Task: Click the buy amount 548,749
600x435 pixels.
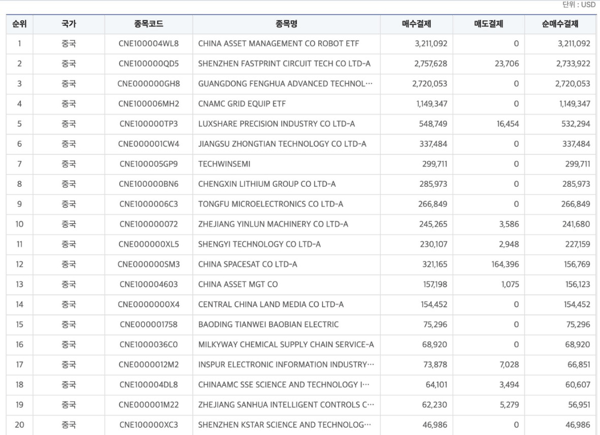Action: 433,124
